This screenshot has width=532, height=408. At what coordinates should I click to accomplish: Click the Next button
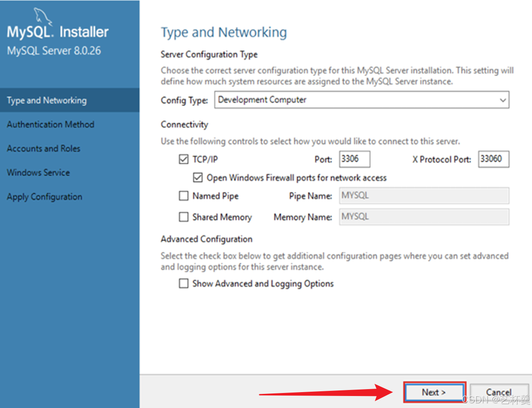coord(434,392)
